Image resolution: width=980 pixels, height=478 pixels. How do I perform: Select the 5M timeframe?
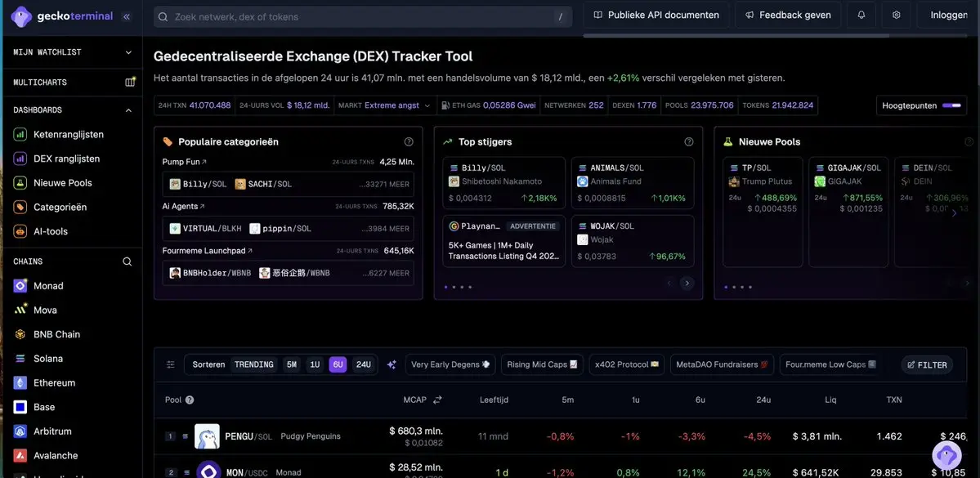pyautogui.click(x=291, y=364)
